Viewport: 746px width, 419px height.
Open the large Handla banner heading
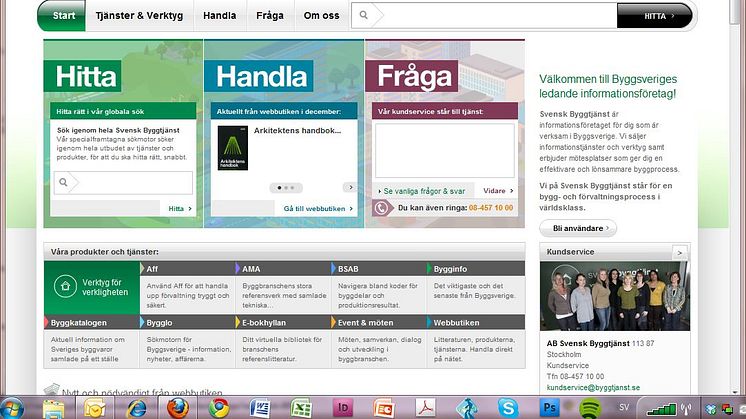pos(259,76)
